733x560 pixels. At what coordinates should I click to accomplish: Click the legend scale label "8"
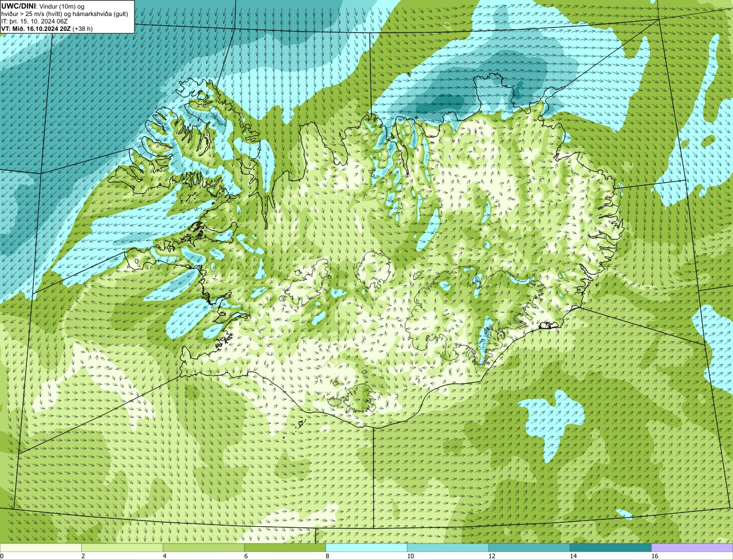click(328, 556)
